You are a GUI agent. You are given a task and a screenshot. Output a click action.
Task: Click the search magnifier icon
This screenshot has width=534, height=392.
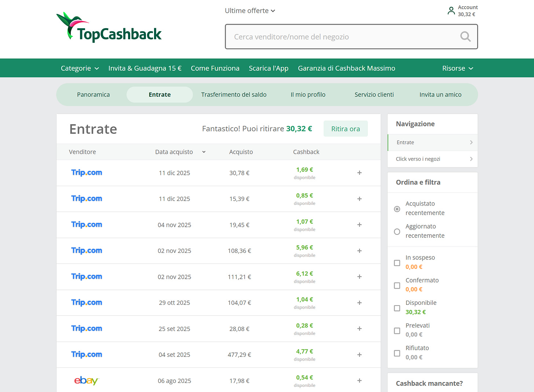click(x=465, y=37)
